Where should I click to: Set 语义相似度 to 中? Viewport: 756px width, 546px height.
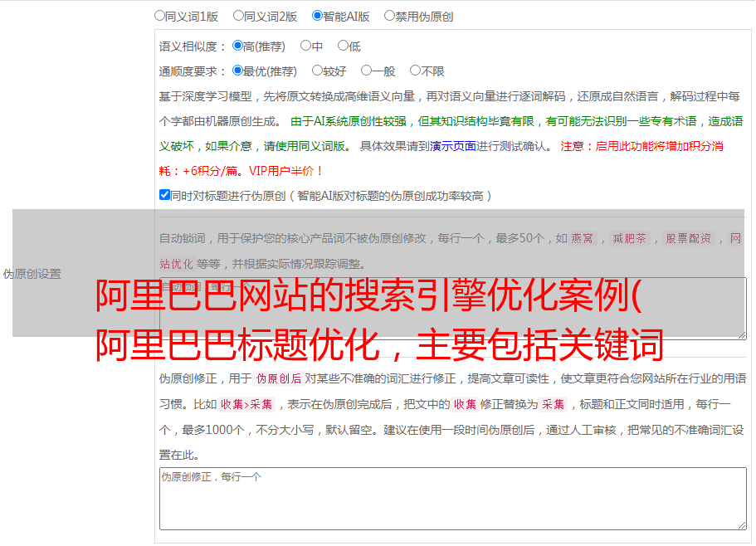coord(305,46)
